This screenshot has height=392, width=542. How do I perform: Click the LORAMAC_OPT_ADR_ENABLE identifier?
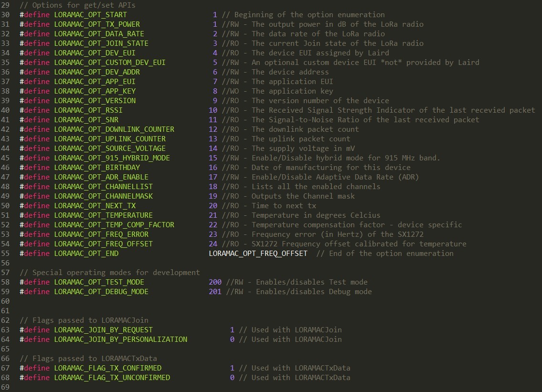click(x=101, y=177)
